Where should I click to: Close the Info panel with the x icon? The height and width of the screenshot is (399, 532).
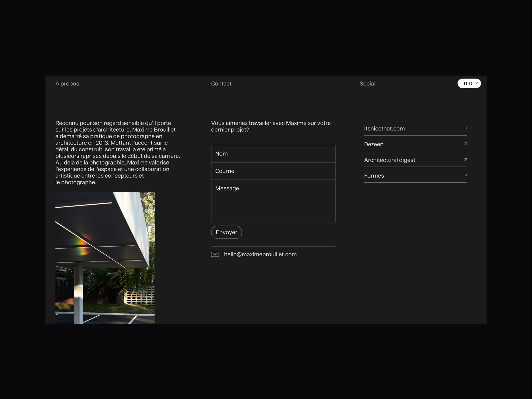click(477, 83)
